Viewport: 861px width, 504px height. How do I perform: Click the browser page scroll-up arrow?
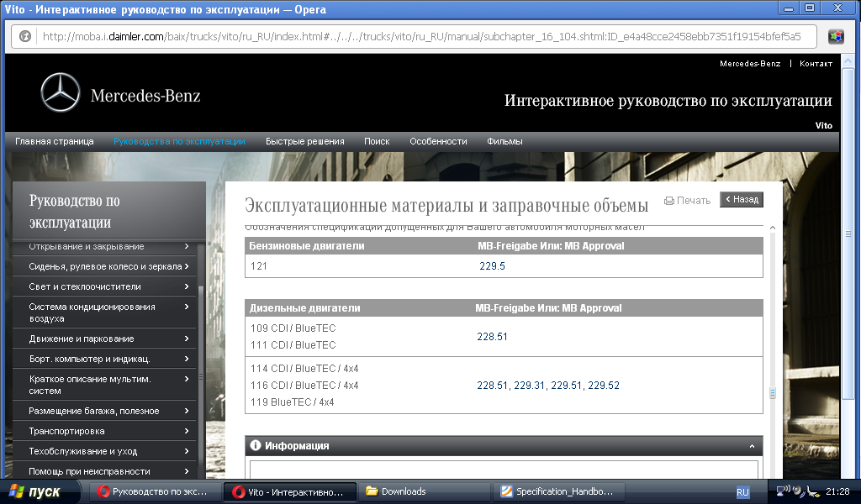coord(849,60)
